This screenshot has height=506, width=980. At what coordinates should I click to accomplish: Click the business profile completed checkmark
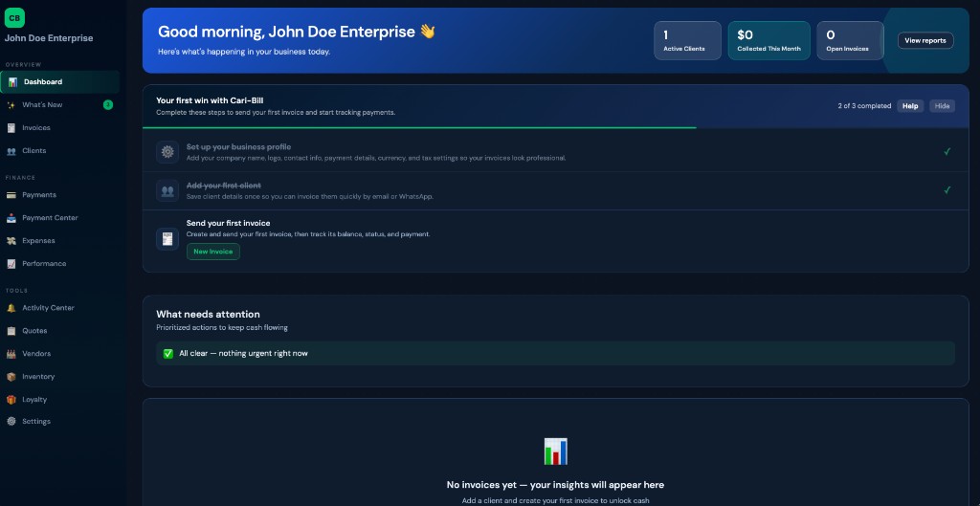[x=947, y=151]
